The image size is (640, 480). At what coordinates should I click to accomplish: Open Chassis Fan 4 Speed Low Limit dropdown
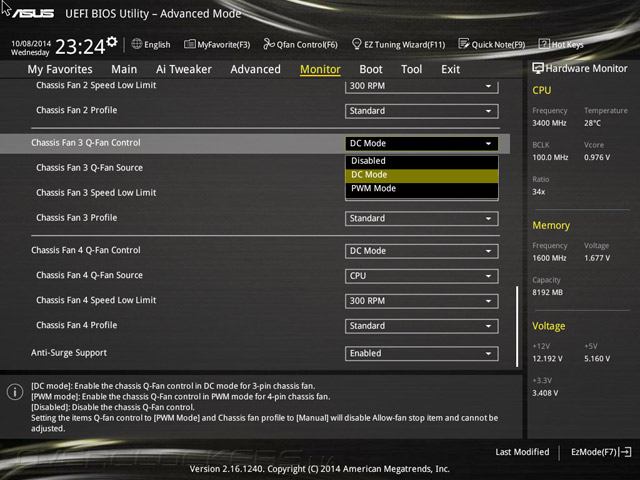422,301
